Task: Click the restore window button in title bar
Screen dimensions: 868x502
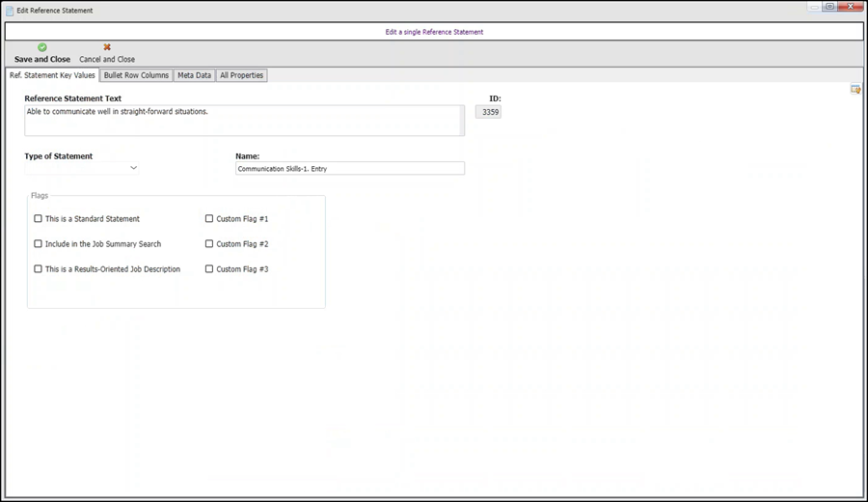Action: pyautogui.click(x=829, y=7)
